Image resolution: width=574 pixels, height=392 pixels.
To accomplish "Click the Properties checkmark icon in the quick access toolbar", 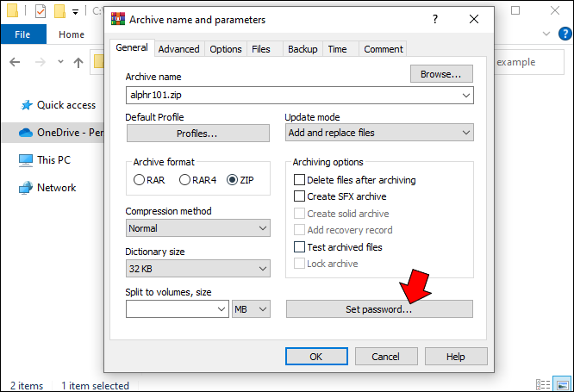I will [x=41, y=12].
